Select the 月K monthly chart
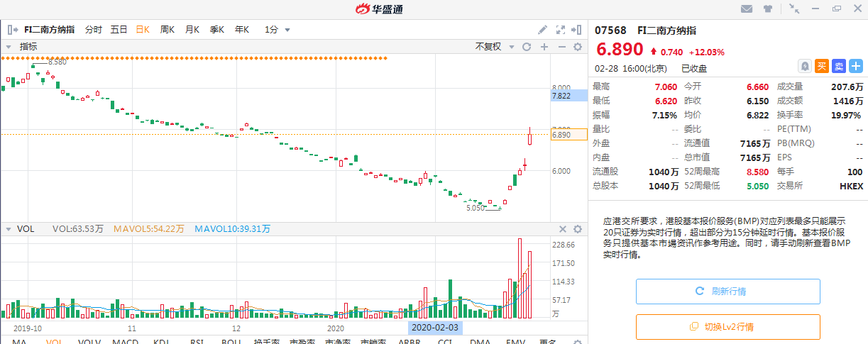Viewport: 868px width, 344px height. coord(192,30)
